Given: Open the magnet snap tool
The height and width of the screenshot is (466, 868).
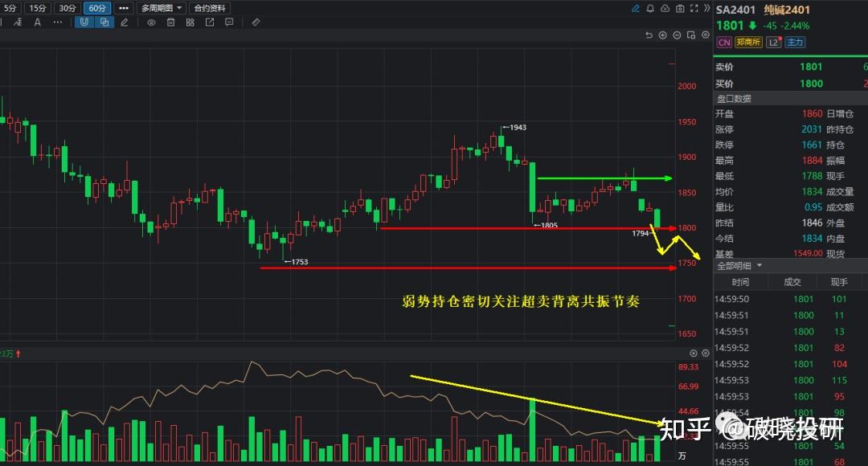Looking at the screenshot, I should [84, 22].
